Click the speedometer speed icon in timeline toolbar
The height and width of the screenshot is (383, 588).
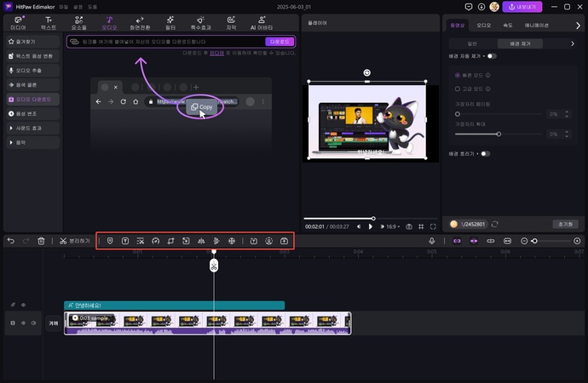click(156, 242)
